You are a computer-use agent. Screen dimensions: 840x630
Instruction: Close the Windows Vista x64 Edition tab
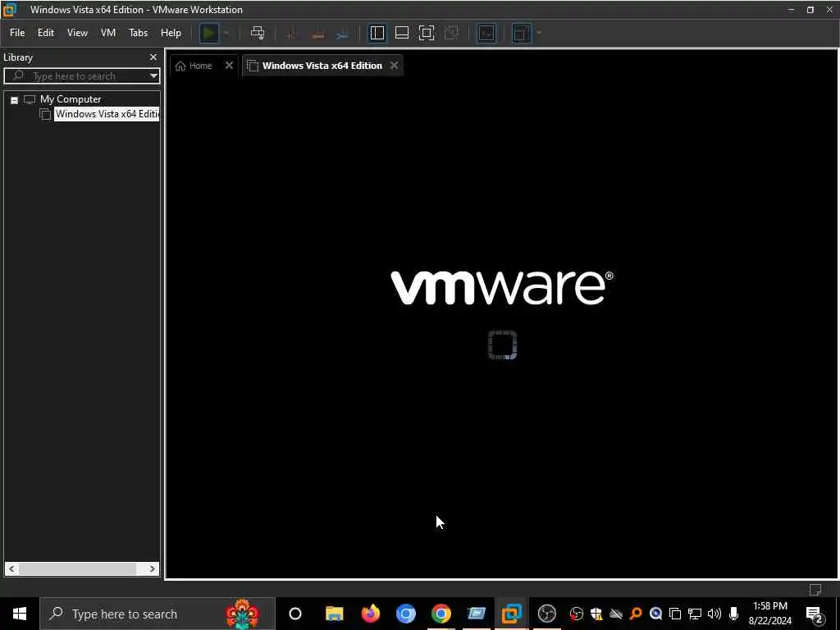click(395, 66)
